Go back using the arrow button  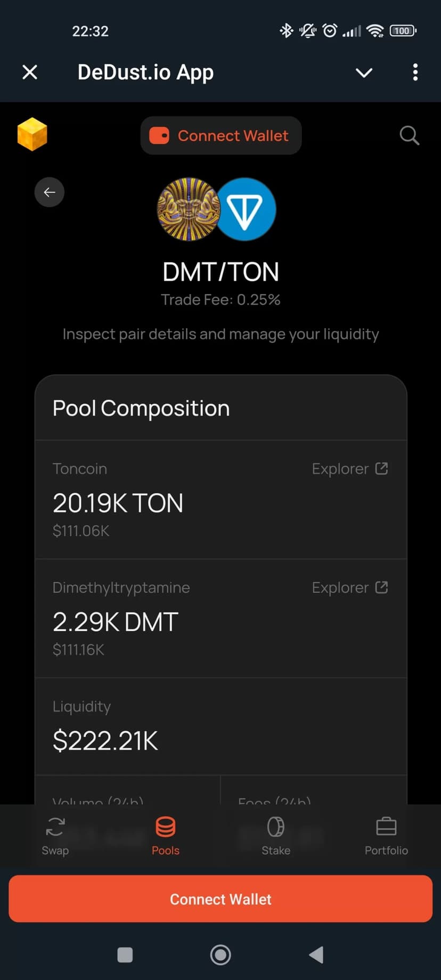(50, 192)
